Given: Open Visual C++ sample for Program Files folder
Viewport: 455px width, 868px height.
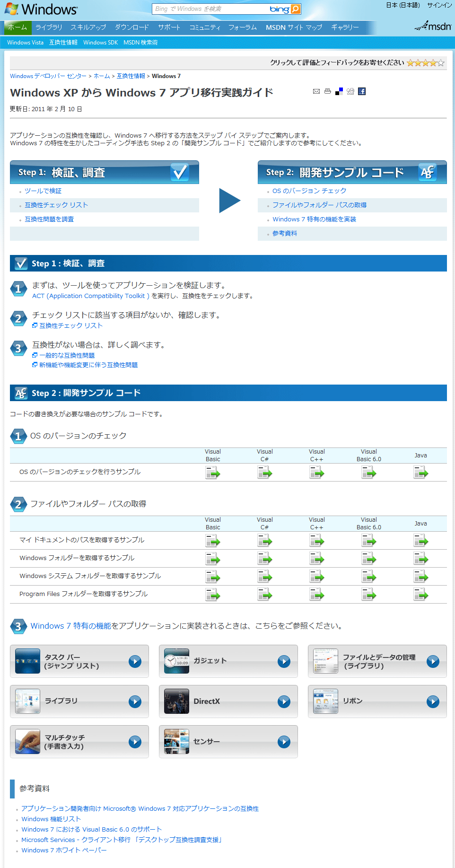Looking at the screenshot, I should pyautogui.click(x=317, y=594).
